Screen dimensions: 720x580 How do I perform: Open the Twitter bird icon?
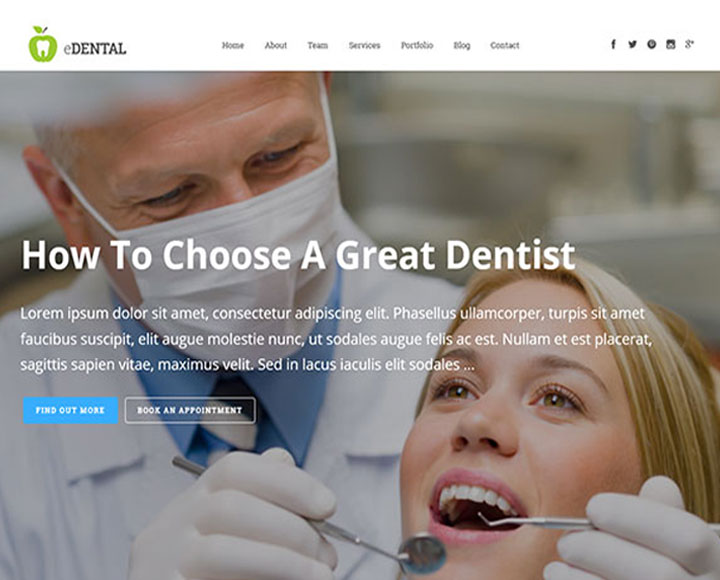coord(632,44)
